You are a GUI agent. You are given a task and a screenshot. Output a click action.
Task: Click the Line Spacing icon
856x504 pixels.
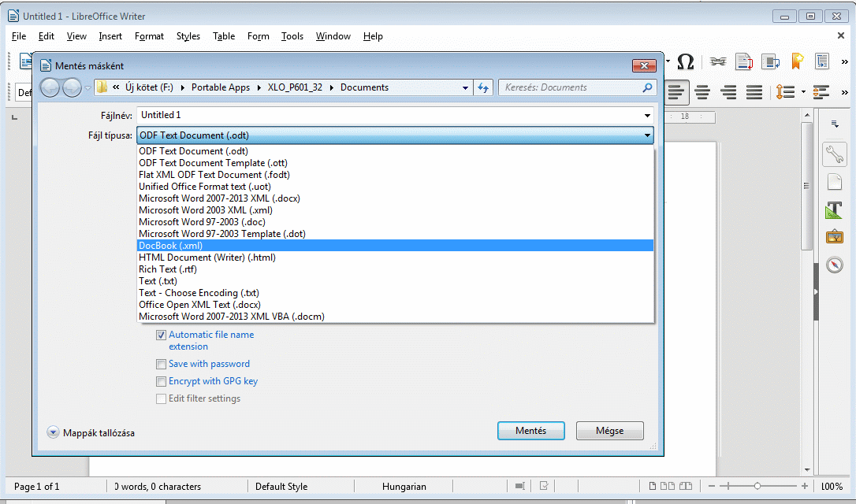pyautogui.click(x=785, y=92)
